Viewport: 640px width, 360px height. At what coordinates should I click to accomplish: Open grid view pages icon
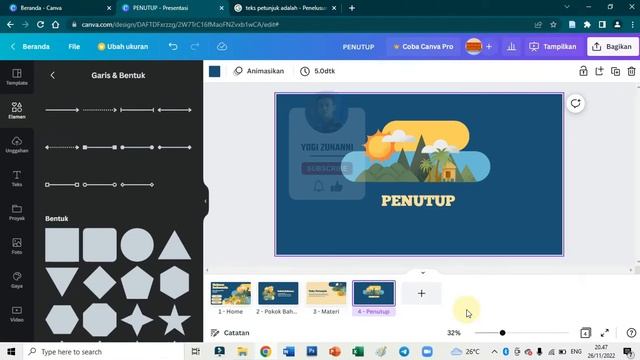pos(585,333)
